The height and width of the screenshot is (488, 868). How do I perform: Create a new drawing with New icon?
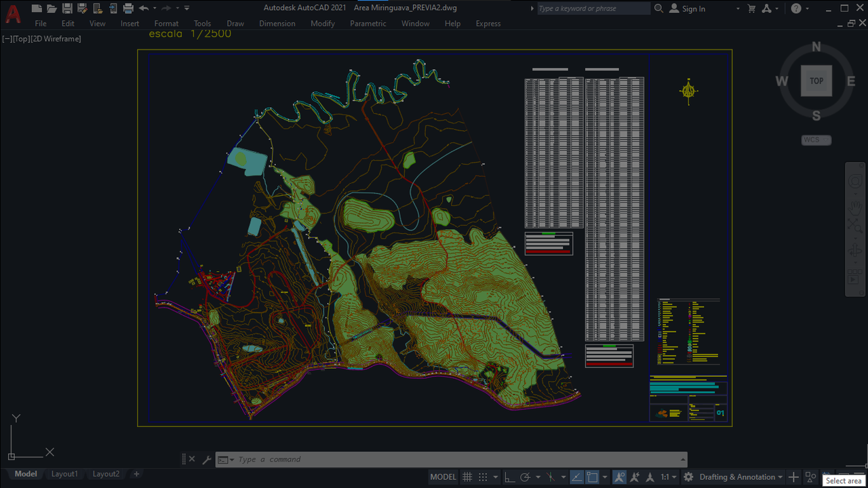(37, 8)
